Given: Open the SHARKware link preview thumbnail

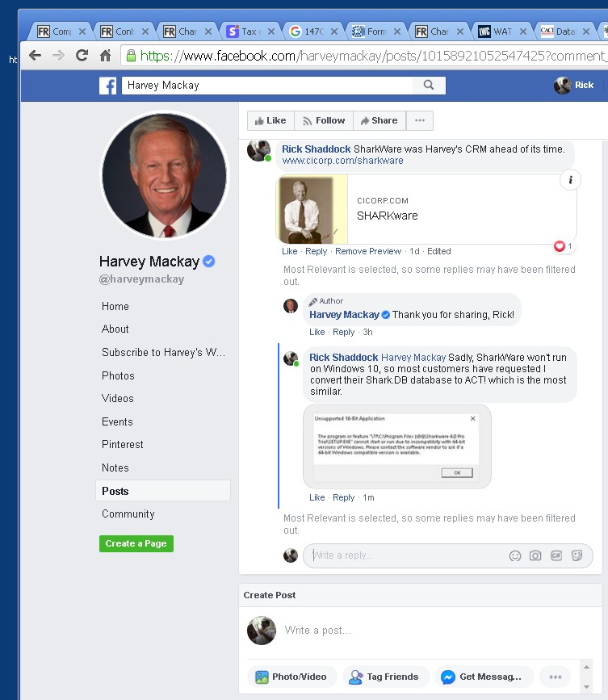Looking at the screenshot, I should [x=312, y=209].
